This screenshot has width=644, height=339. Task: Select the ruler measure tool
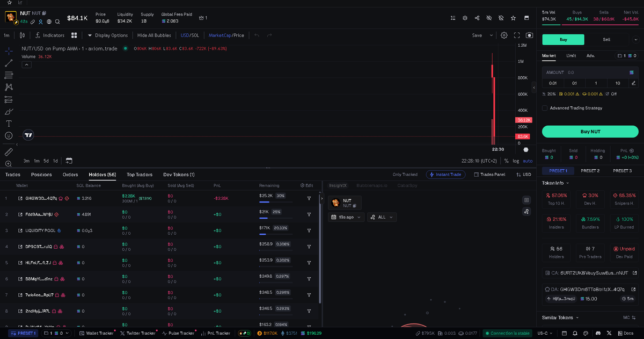click(9, 152)
